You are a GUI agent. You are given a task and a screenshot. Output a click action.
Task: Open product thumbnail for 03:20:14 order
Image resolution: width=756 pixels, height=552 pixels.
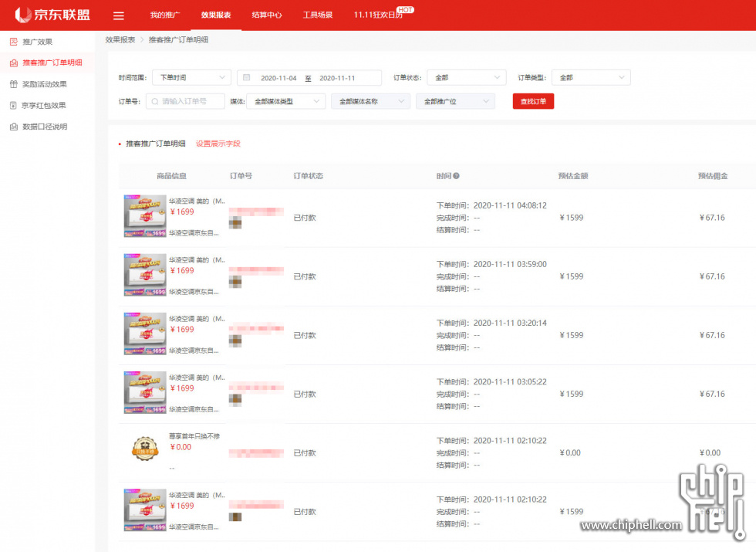pyautogui.click(x=145, y=334)
